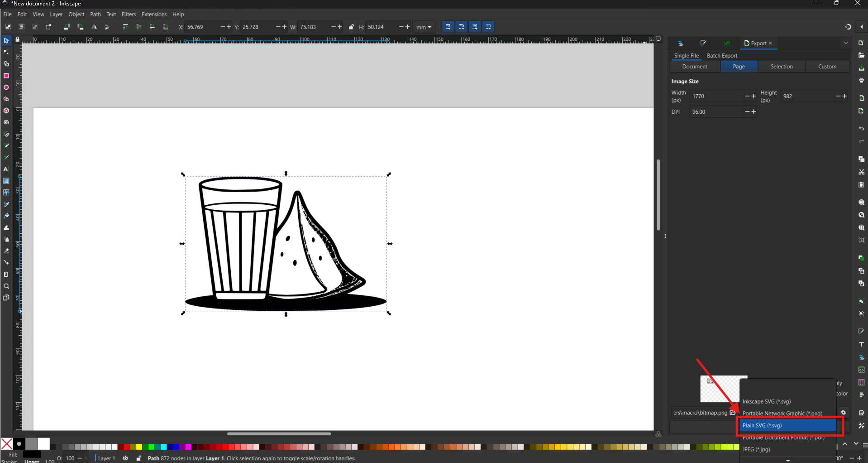Select the Dropper color picker tool
Viewport: 868px width, 463px height.
[6, 204]
